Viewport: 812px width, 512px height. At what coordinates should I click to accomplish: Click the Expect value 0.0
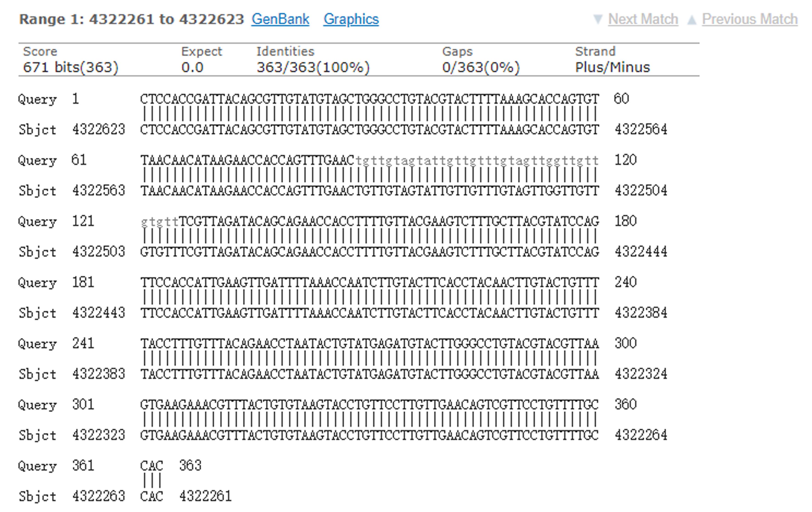192,67
